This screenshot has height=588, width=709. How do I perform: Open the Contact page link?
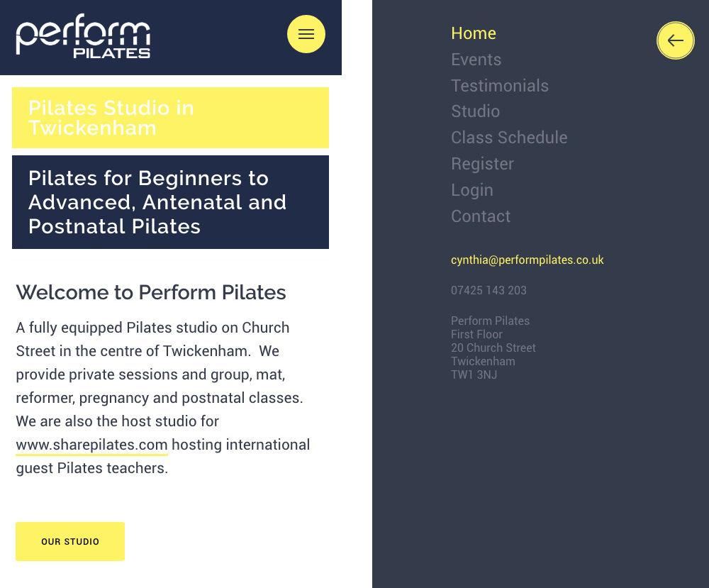tap(481, 216)
